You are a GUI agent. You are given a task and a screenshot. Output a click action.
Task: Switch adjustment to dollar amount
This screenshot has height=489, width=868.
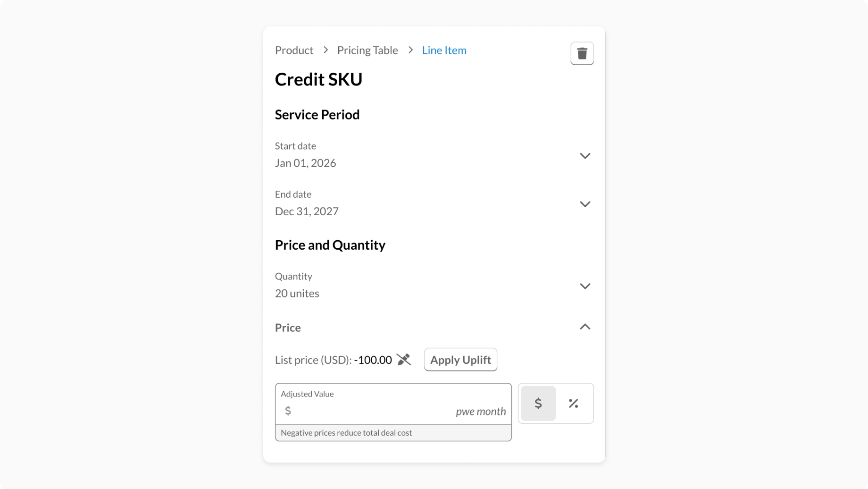[x=538, y=404]
